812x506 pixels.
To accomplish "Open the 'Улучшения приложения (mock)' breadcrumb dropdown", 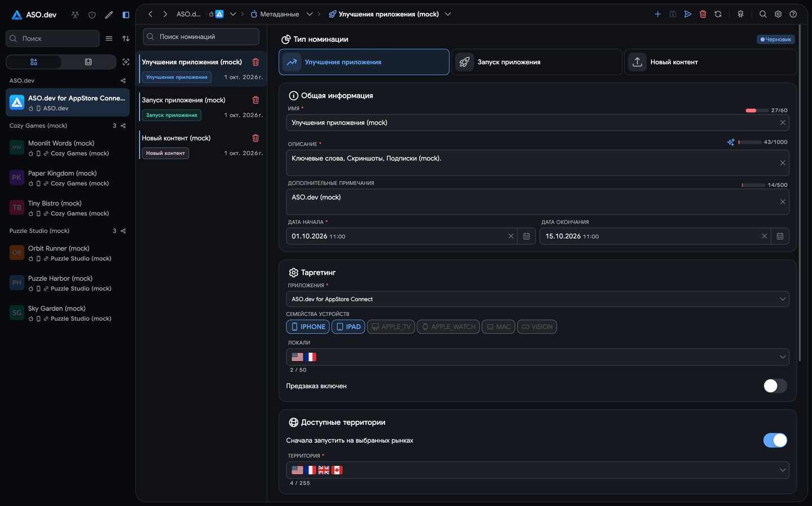I will coord(448,14).
